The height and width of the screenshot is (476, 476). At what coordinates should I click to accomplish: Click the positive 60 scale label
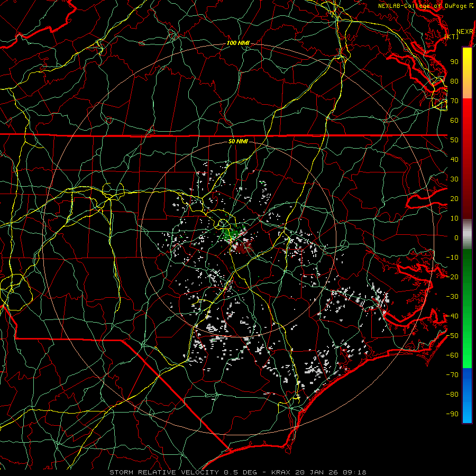pos(454,121)
